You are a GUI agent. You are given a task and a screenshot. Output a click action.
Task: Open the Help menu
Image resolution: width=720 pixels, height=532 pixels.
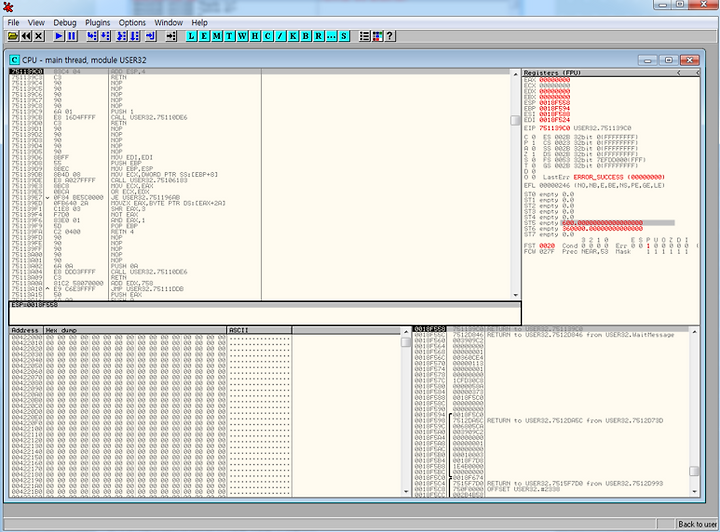(x=199, y=22)
